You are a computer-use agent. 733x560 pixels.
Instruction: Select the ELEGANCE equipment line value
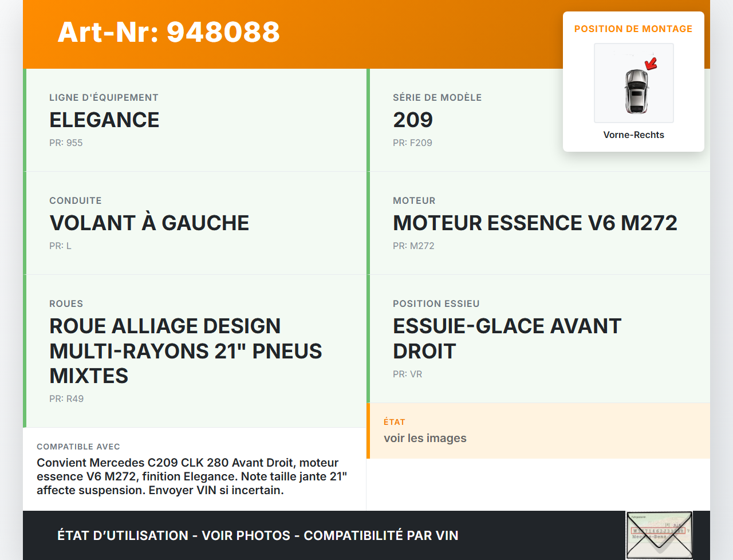pos(104,120)
